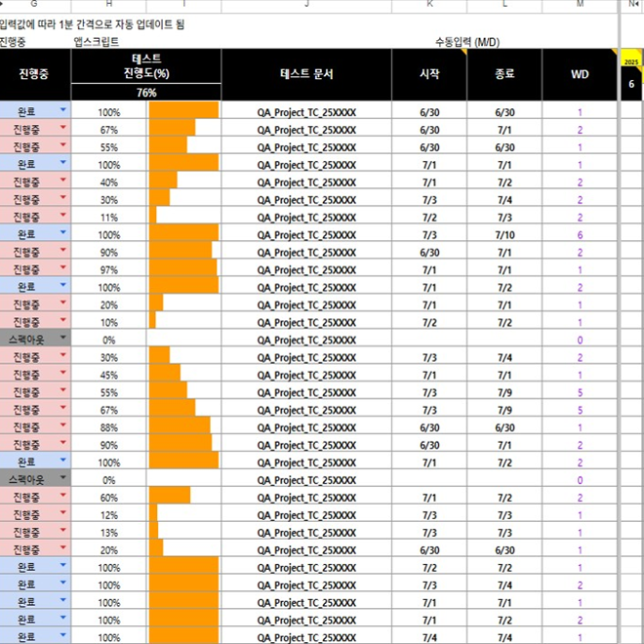The height and width of the screenshot is (644, 644).
Task: Open status dropdown in the 12% row
Action: (x=62, y=512)
